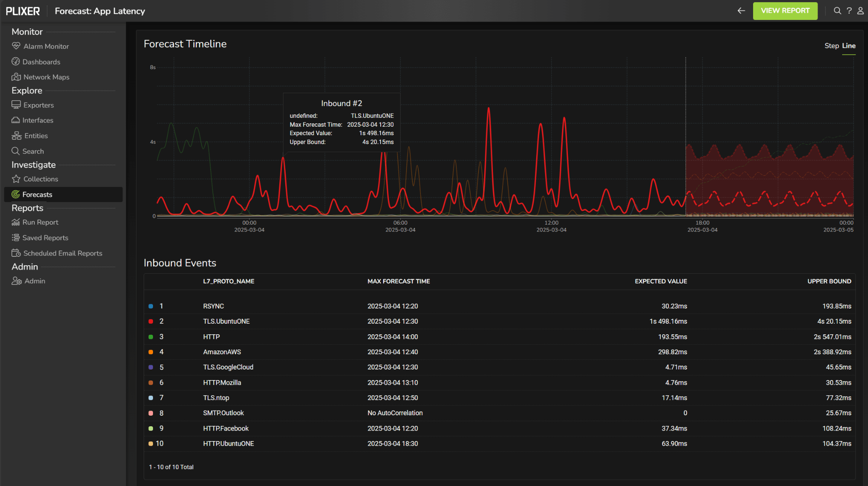This screenshot has width=868, height=486.
Task: Select the Dashboards icon in the sidebar
Action: point(16,61)
